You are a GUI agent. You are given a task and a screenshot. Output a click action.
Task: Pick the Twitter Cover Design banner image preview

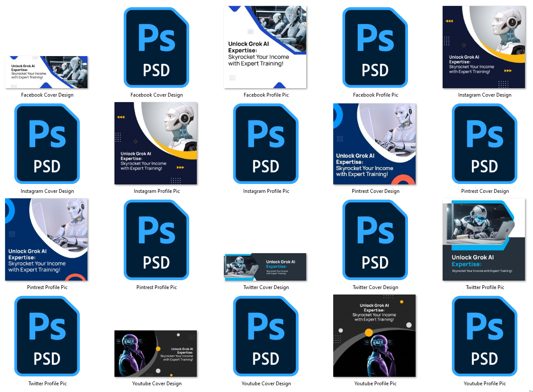tap(265, 267)
